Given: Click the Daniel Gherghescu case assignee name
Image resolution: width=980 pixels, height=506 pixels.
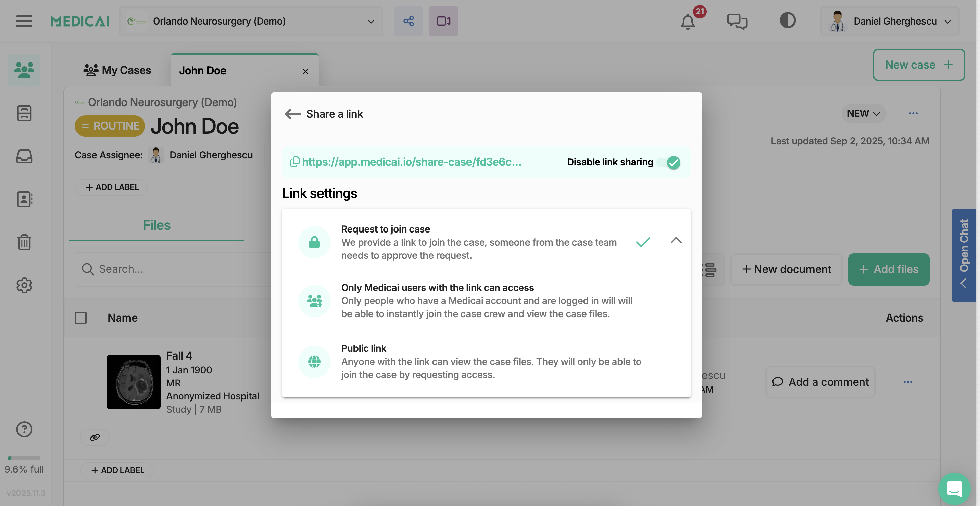Looking at the screenshot, I should point(211,155).
